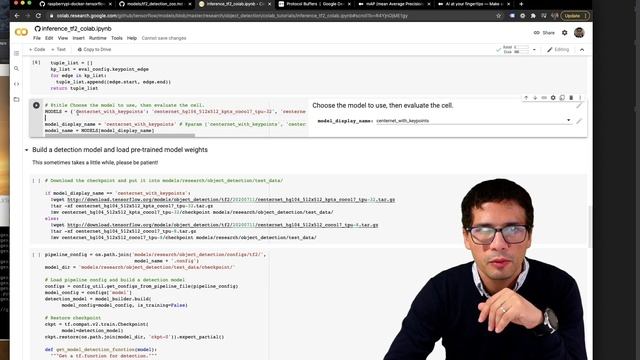Edit the form title with the pencil icon
Screen dimensions: 640x360
[579, 106]
